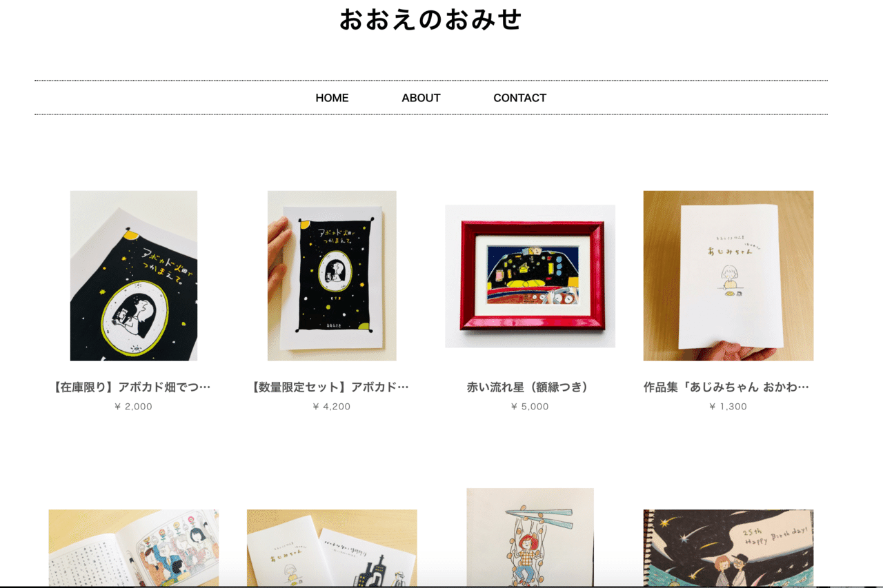Click the おおえのおみせ shop title
883x588 pixels.
(x=430, y=19)
